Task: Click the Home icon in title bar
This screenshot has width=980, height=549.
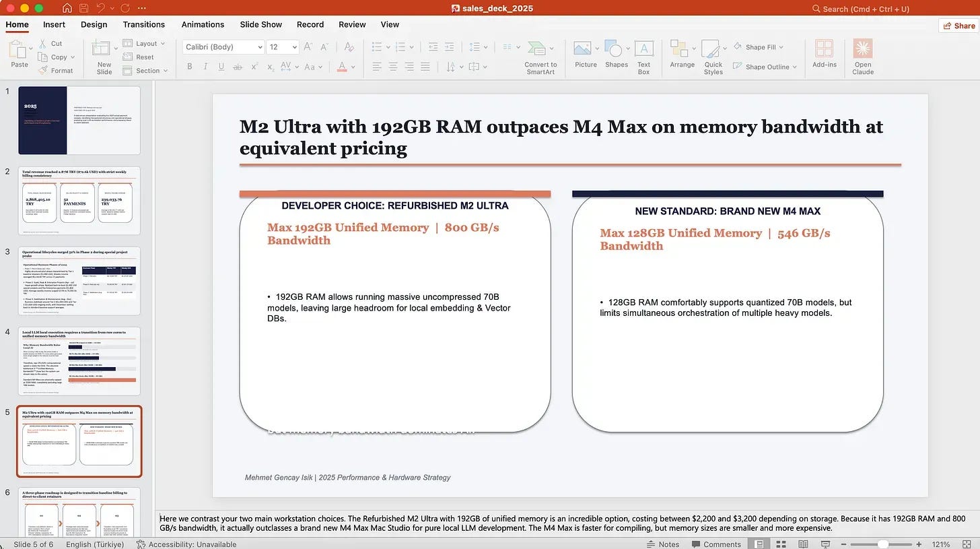Action: click(x=67, y=9)
